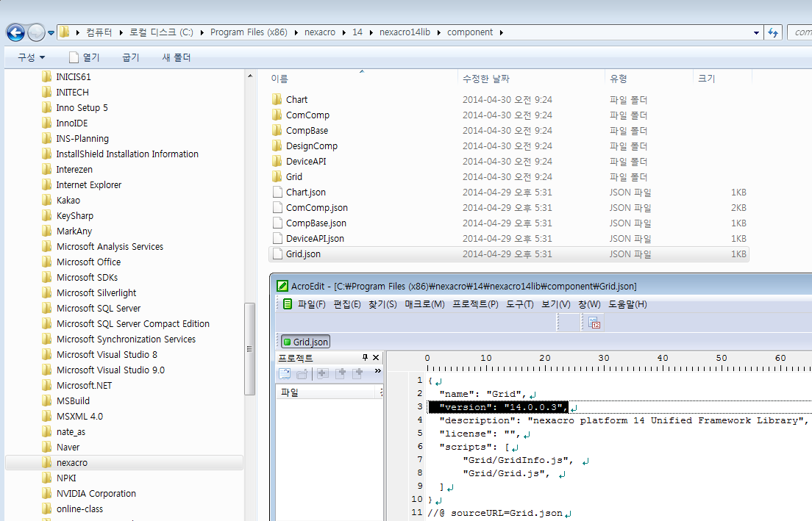Click the 컴퓨터 breadcrumb segment
This screenshot has width=812, height=521.
pos(99,32)
